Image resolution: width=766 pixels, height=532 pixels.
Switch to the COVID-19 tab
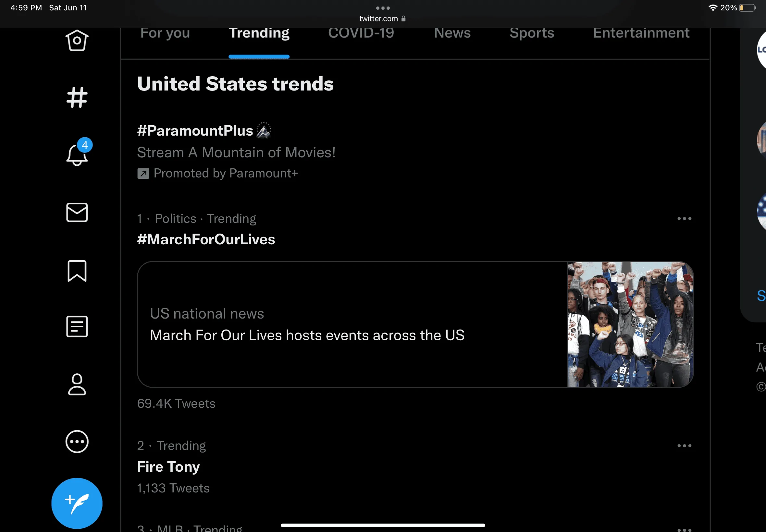pos(361,33)
